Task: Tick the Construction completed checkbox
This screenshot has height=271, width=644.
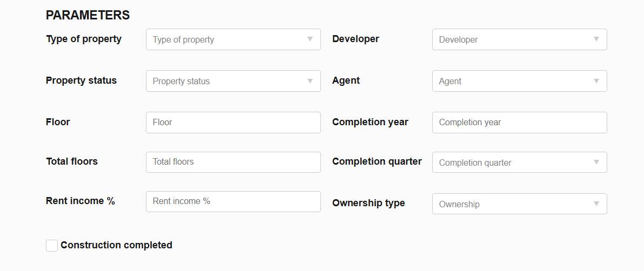Action: point(52,246)
